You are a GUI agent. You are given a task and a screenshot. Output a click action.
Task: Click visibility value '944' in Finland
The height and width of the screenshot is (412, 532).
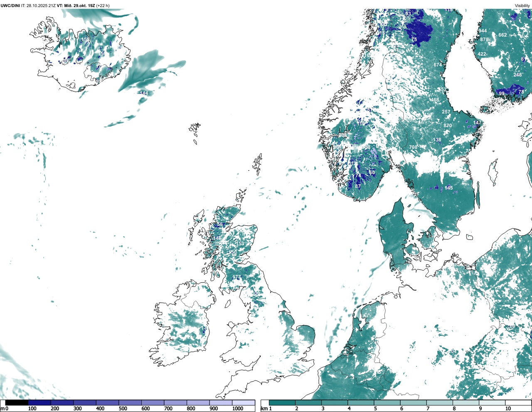tap(483, 31)
